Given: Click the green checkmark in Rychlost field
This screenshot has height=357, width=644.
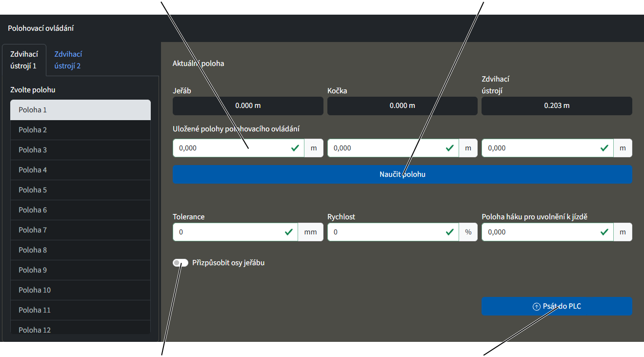Looking at the screenshot, I should point(450,232).
